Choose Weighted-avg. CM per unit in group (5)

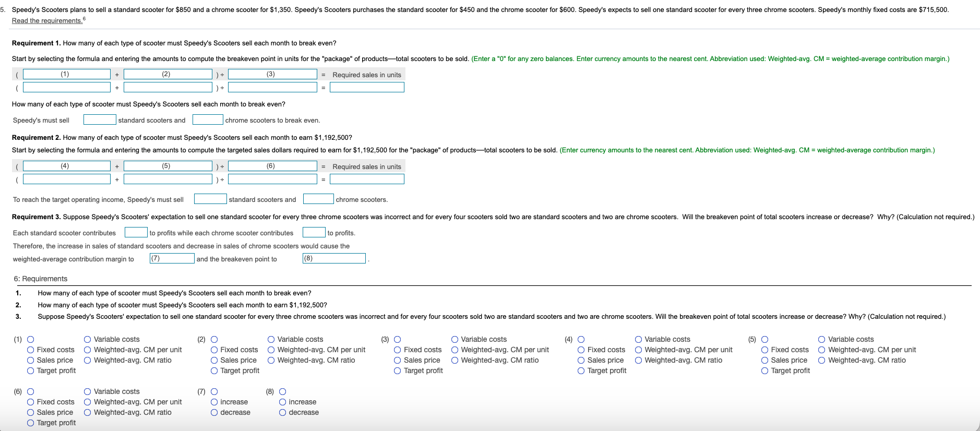tap(822, 350)
